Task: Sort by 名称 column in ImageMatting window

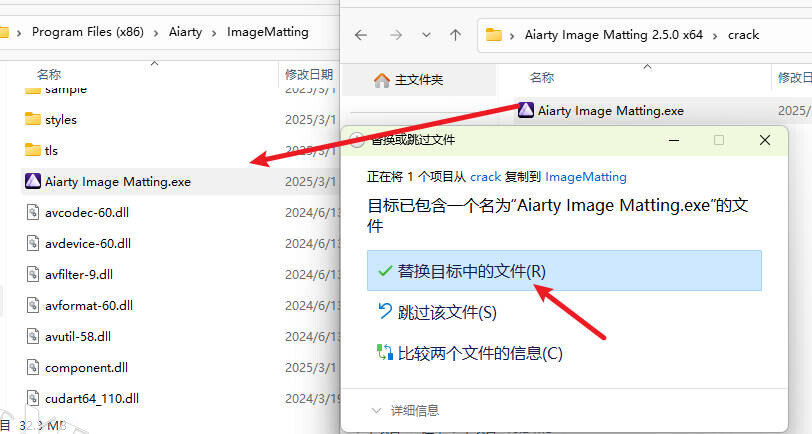Action: [x=49, y=75]
